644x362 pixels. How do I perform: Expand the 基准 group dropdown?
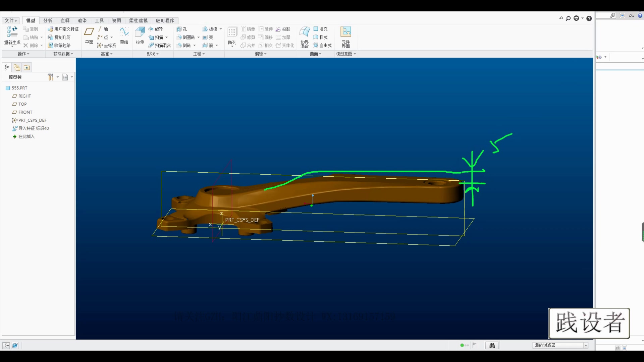[107, 54]
